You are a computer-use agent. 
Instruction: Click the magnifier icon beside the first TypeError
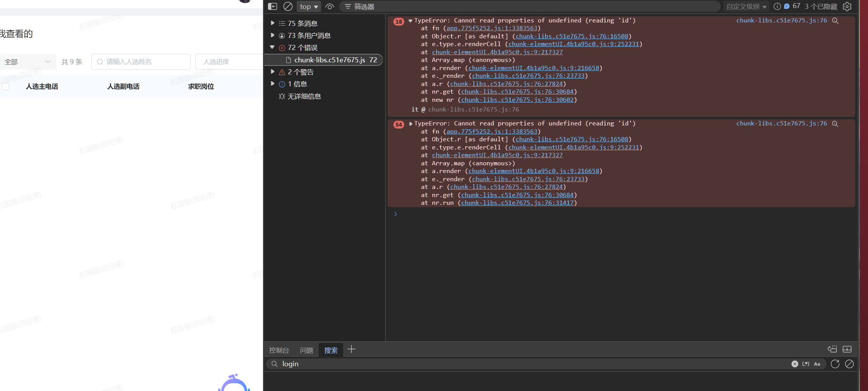(x=835, y=21)
